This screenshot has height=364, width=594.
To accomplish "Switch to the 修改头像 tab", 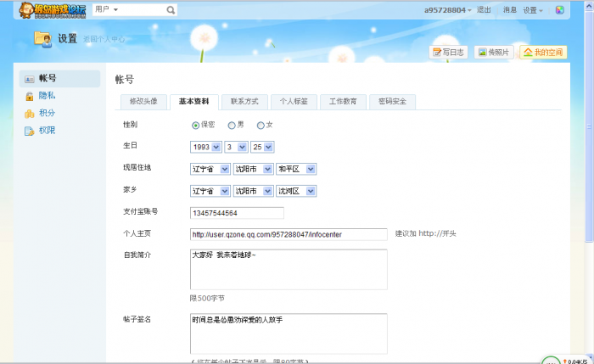I will tap(143, 102).
